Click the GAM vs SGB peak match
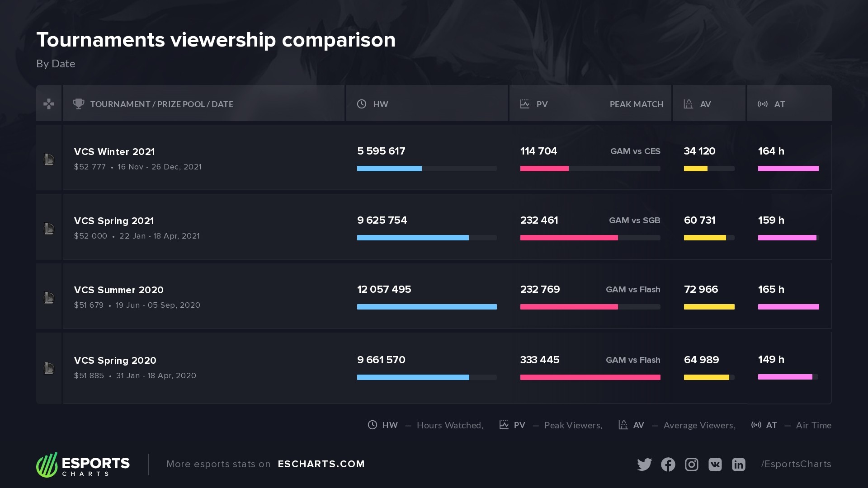This screenshot has height=488, width=868. tap(634, 221)
